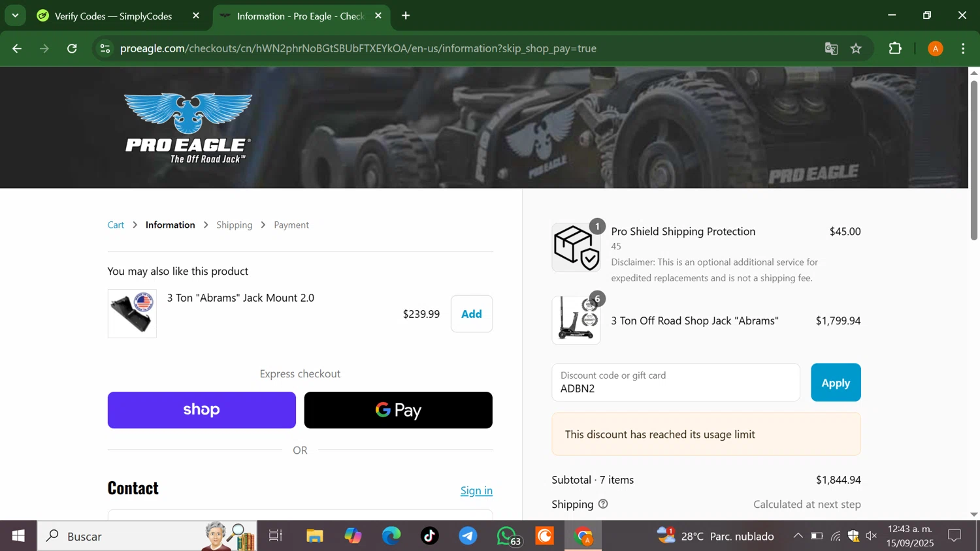980x551 pixels.
Task: Bookmark this page with the star icon
Action: click(x=856, y=48)
